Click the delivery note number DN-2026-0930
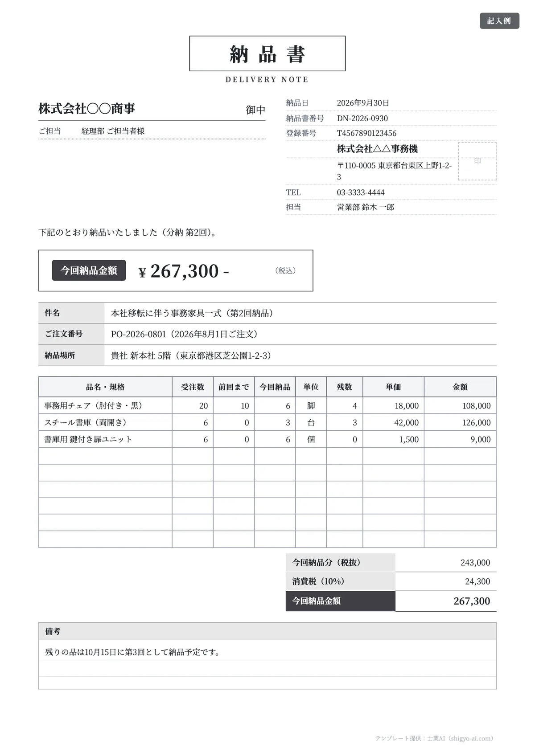This screenshot has height=756, width=535. click(362, 119)
